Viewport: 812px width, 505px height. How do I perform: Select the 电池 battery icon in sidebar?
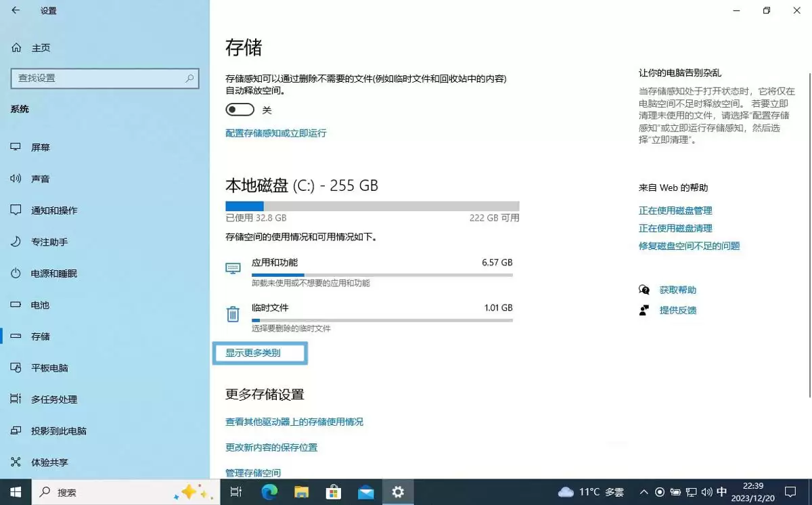[16, 305]
